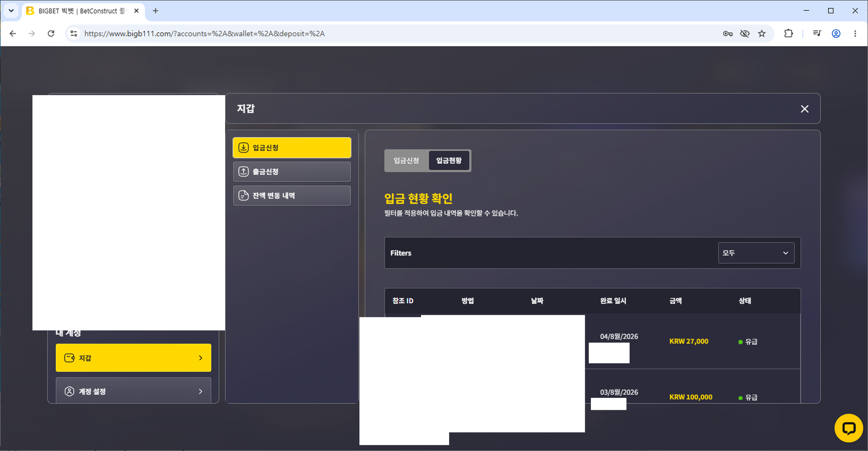Click the address bar URL field

tap(396, 34)
